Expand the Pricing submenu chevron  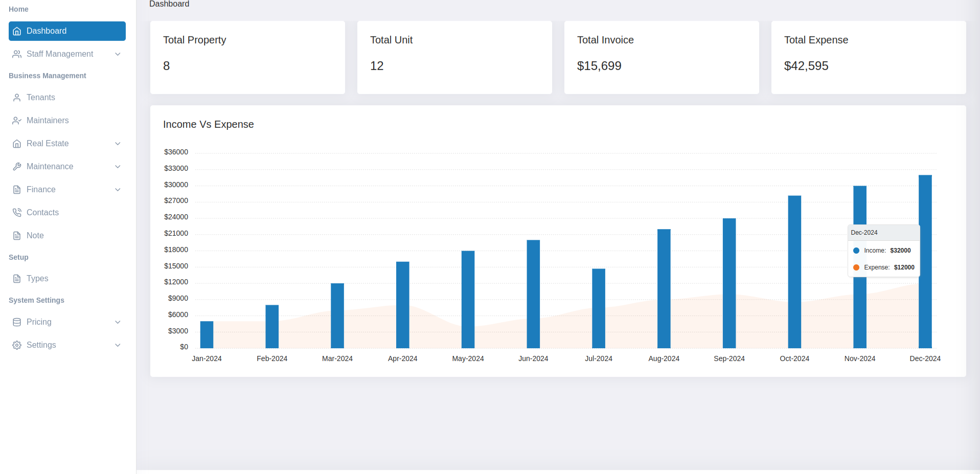pos(118,322)
